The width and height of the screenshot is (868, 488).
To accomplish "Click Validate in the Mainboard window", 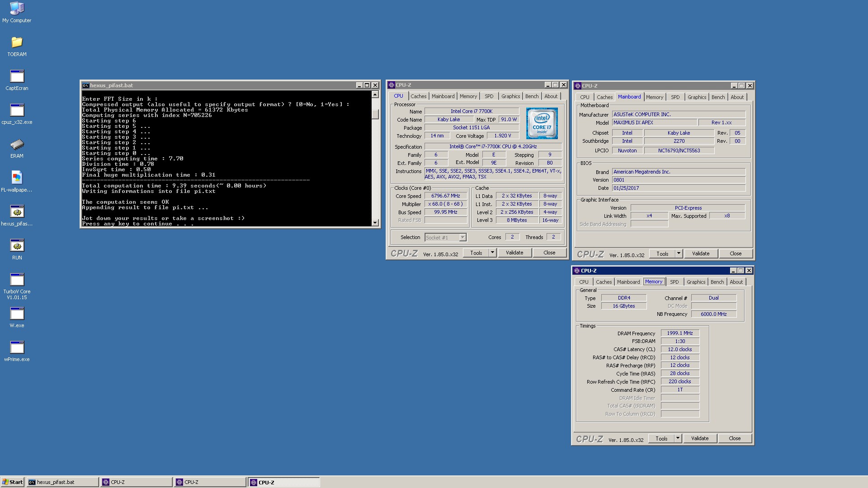I will tap(701, 253).
